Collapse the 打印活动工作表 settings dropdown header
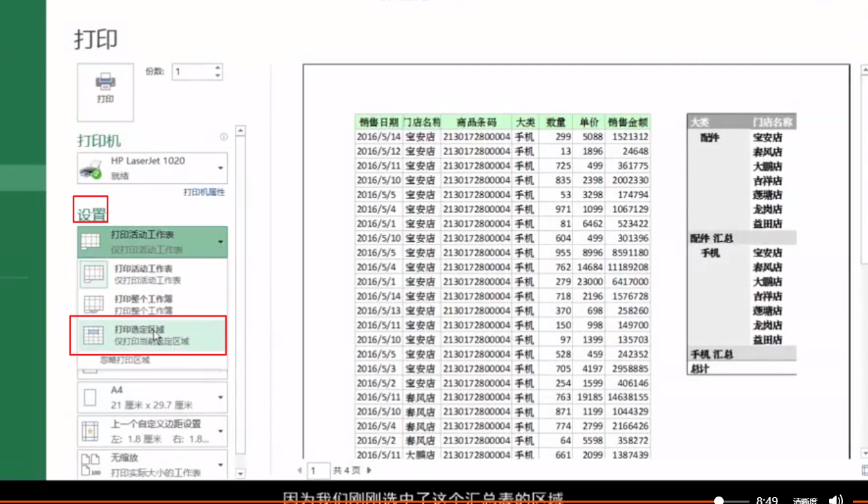868x504 pixels. coord(152,242)
